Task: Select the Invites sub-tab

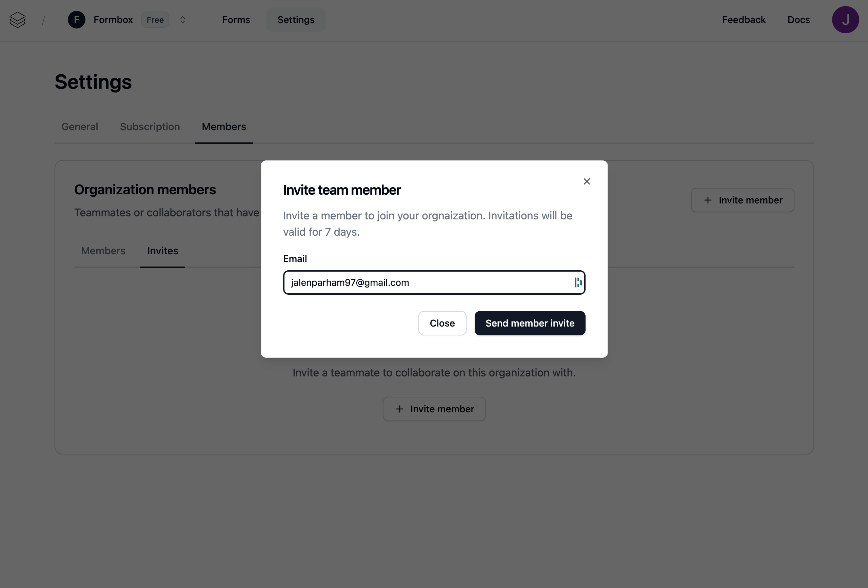Action: [162, 251]
